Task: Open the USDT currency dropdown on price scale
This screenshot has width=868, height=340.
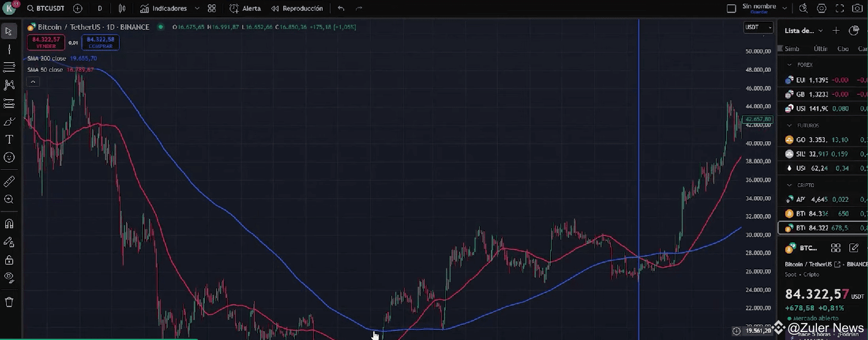Action: 758,27
